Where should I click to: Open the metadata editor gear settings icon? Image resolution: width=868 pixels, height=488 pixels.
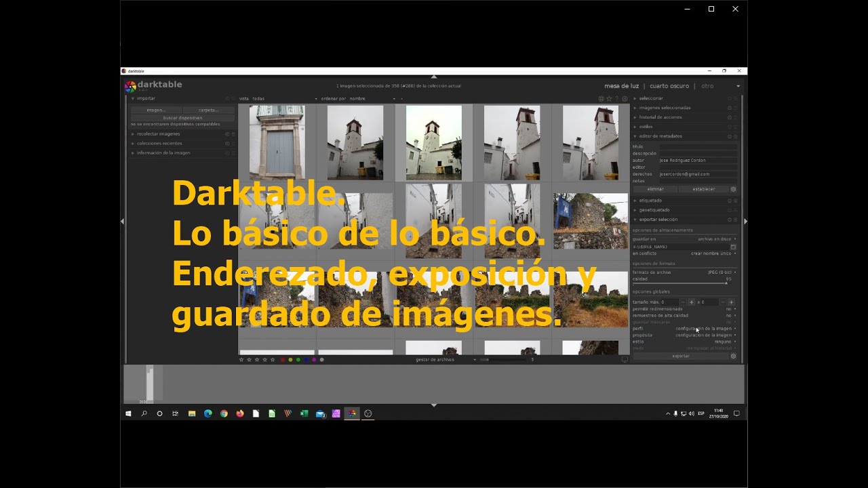pyautogui.click(x=733, y=189)
